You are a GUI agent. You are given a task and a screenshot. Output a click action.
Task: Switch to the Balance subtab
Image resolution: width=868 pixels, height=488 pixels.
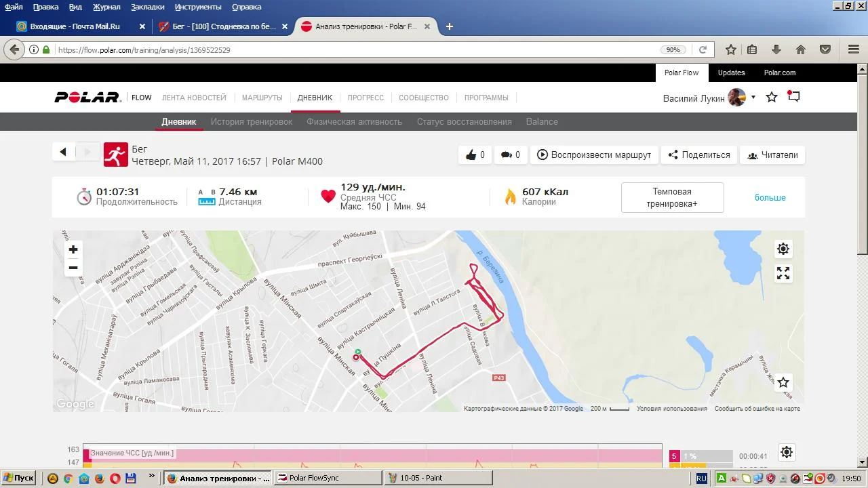point(542,122)
